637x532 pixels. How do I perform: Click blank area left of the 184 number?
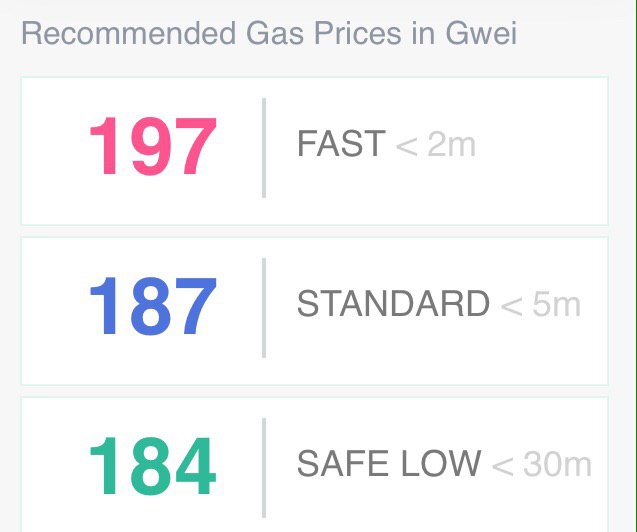coord(52,467)
